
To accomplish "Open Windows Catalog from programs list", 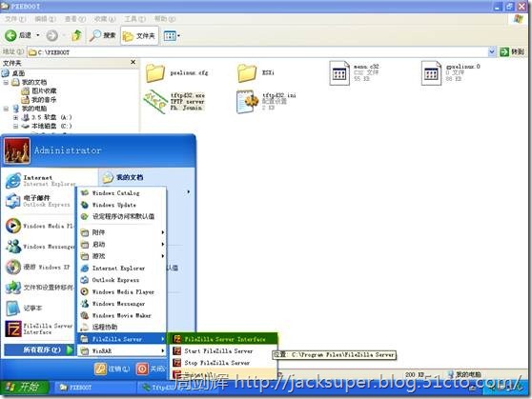I will pyautogui.click(x=122, y=193).
